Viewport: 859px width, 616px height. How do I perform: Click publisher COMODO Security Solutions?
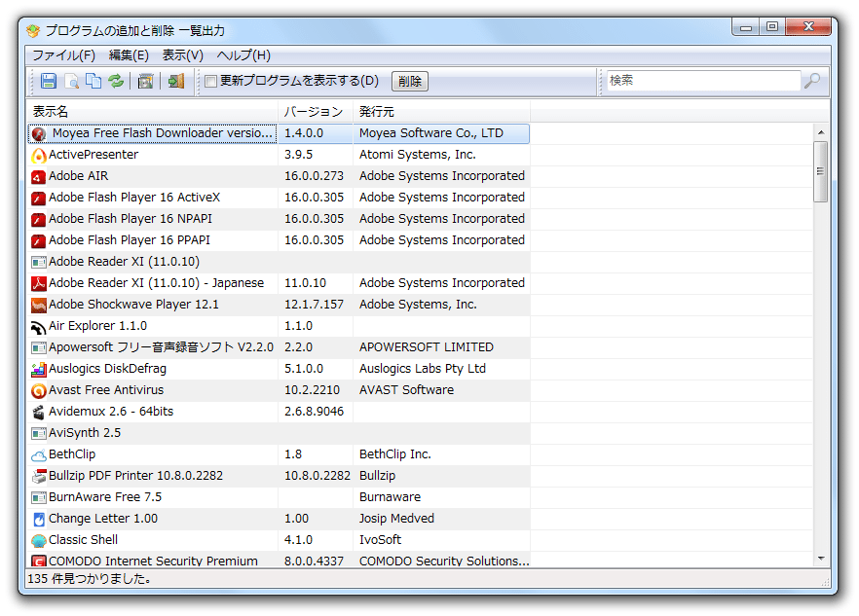pos(444,561)
